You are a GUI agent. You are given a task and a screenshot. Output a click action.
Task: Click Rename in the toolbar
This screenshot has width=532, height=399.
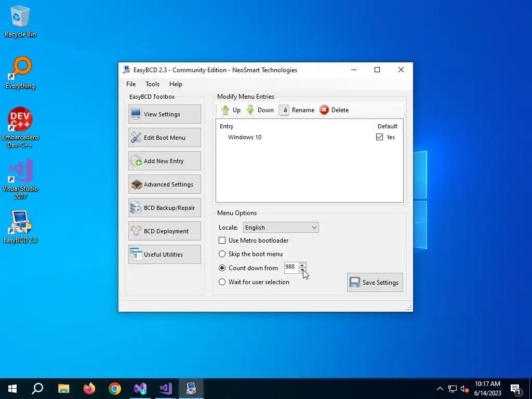(x=297, y=110)
